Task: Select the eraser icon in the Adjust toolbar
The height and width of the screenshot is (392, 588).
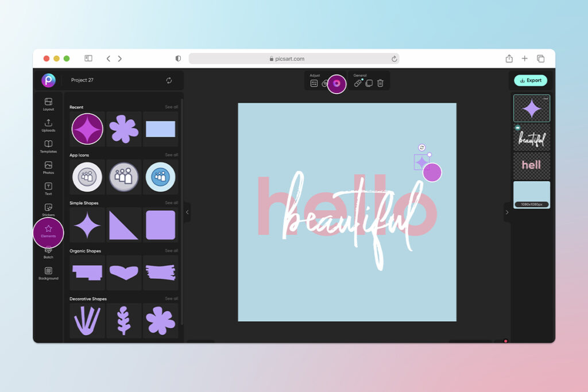Action: pos(325,83)
